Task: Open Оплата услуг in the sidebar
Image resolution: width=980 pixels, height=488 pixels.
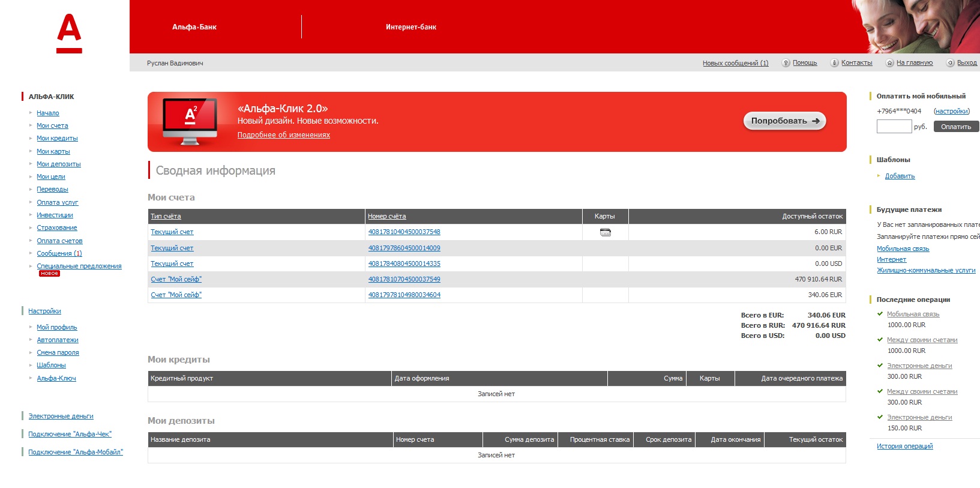Action: (x=58, y=202)
